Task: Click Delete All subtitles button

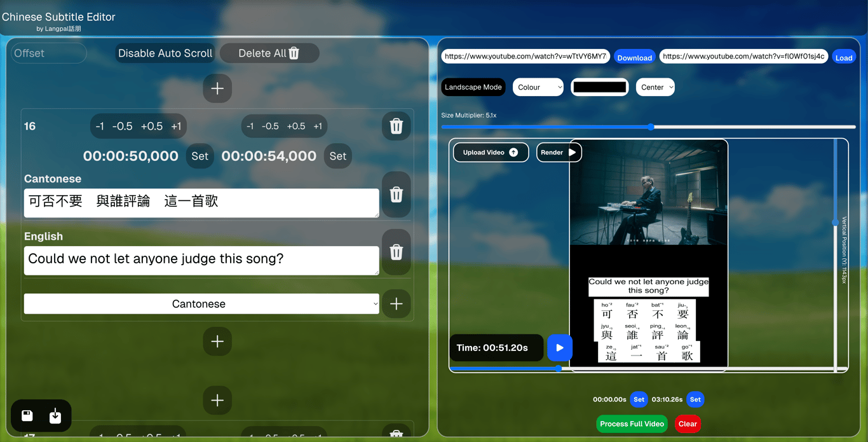Action: tap(269, 53)
